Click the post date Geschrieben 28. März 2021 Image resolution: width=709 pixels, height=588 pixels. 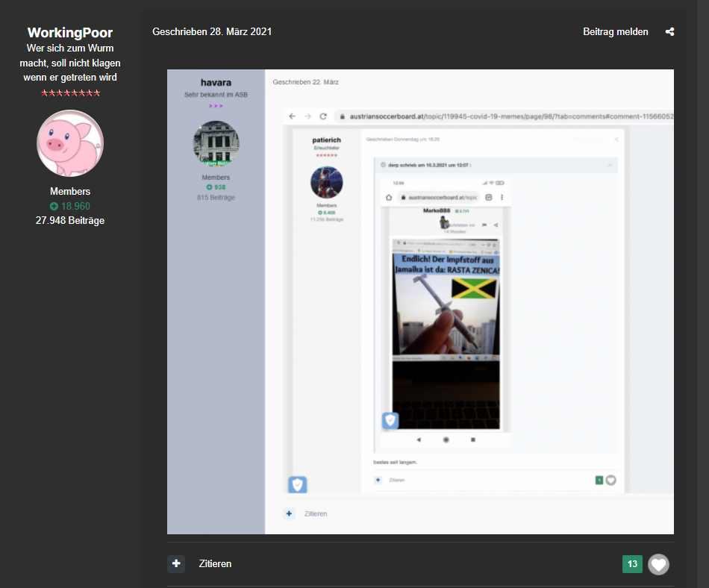(212, 31)
